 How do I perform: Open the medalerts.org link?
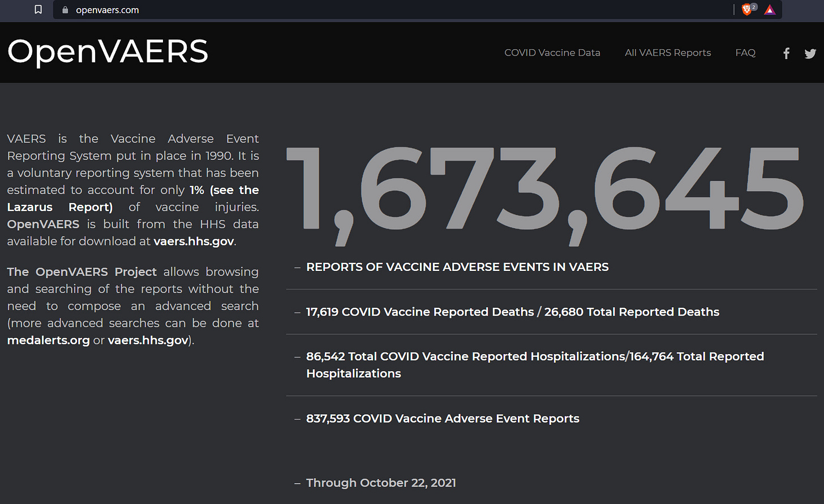pyautogui.click(x=48, y=341)
